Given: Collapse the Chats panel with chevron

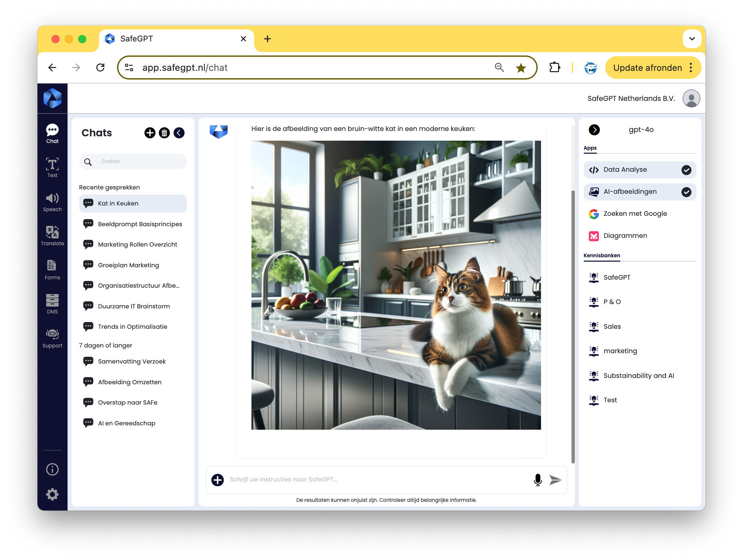Looking at the screenshot, I should tap(179, 133).
